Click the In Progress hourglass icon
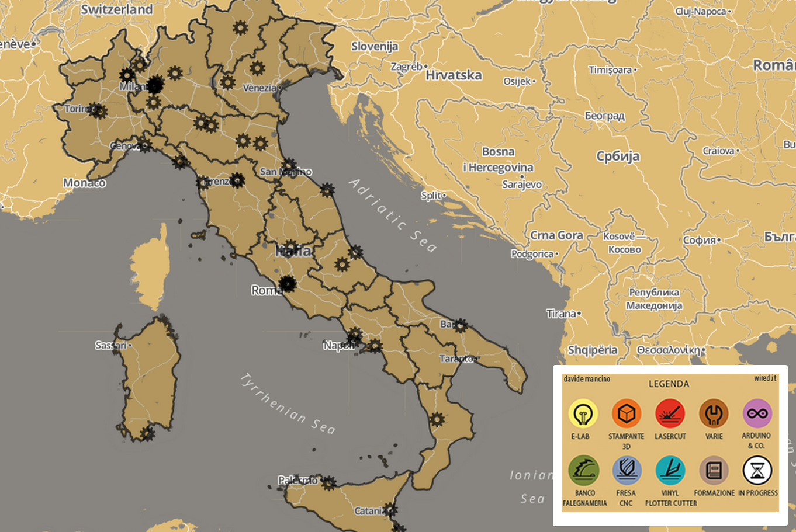The width and height of the screenshot is (796, 532). pyautogui.click(x=757, y=471)
